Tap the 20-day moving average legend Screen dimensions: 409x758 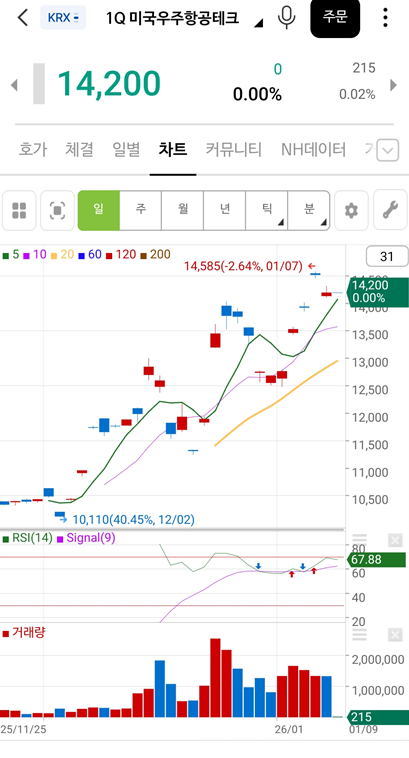point(62,255)
